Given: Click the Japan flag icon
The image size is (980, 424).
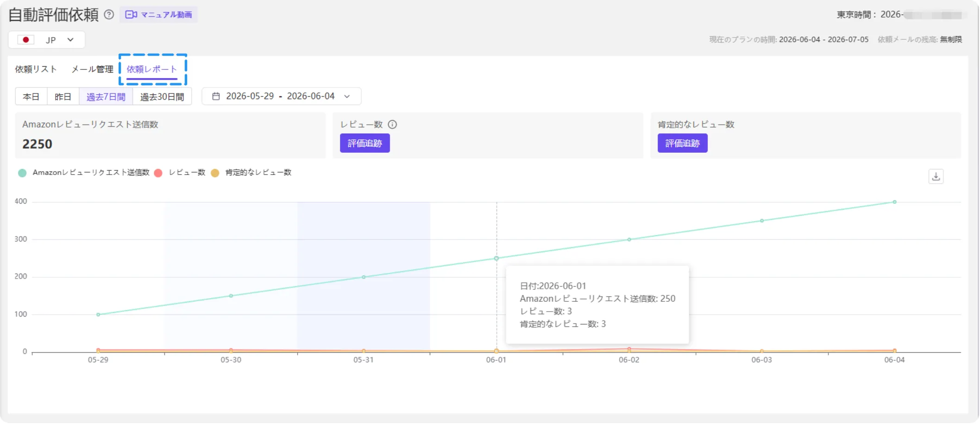Looking at the screenshot, I should click(26, 40).
